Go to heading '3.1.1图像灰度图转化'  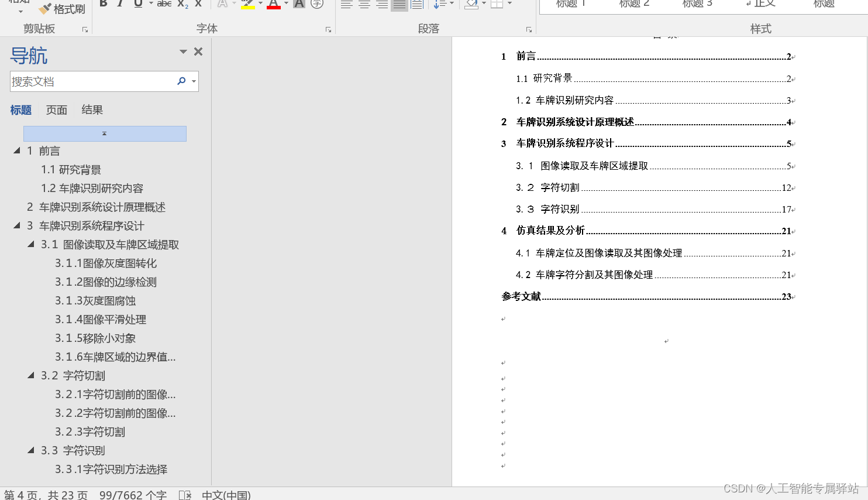point(106,263)
